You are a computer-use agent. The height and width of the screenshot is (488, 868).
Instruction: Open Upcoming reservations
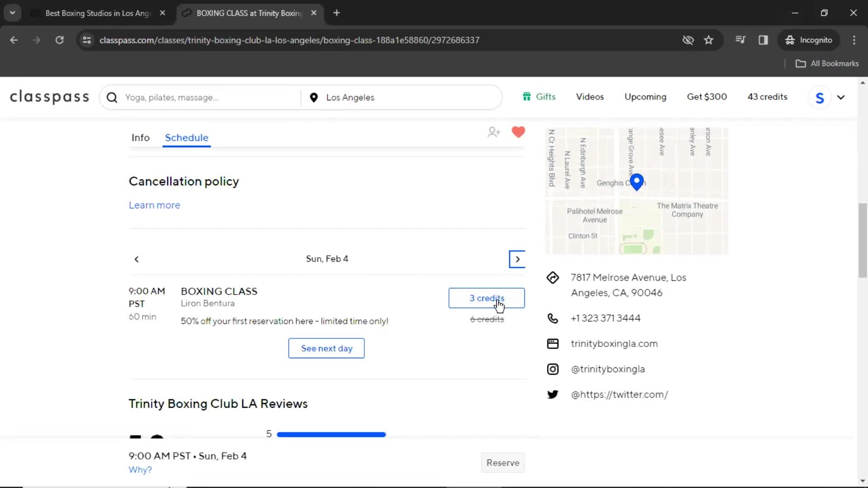(645, 97)
